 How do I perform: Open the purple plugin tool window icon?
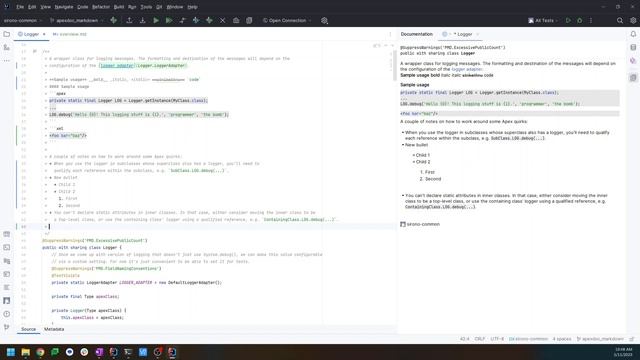[633, 61]
